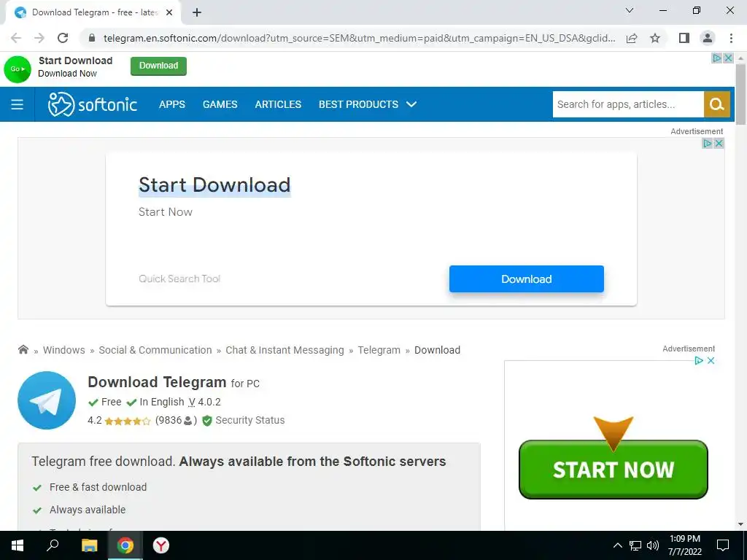Open the Softonic hamburger menu
This screenshot has width=747, height=560.
point(18,104)
